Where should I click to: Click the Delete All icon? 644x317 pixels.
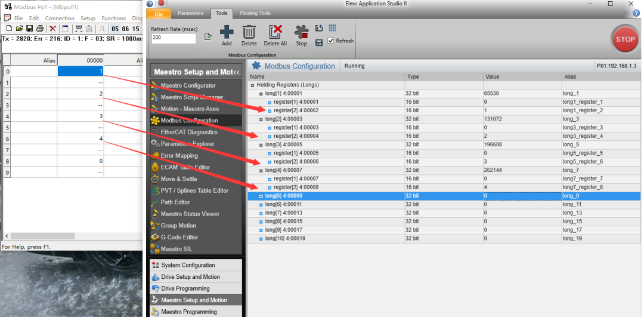tap(275, 32)
